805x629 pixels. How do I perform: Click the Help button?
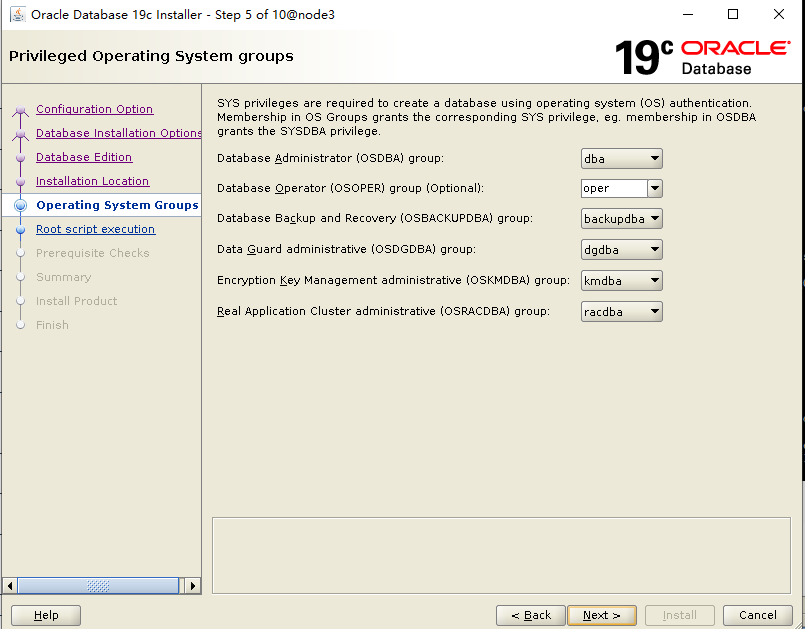pyautogui.click(x=46, y=615)
